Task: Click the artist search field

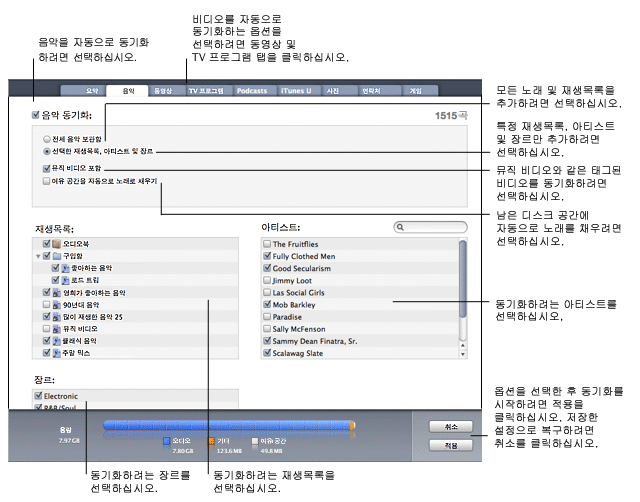Action: tap(431, 227)
